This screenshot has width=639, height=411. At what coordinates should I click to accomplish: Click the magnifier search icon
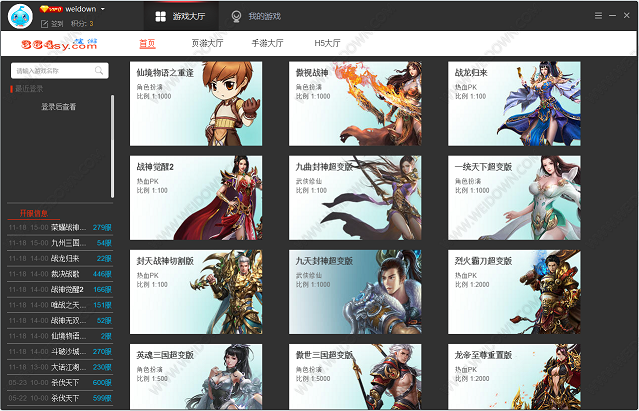[x=99, y=71]
